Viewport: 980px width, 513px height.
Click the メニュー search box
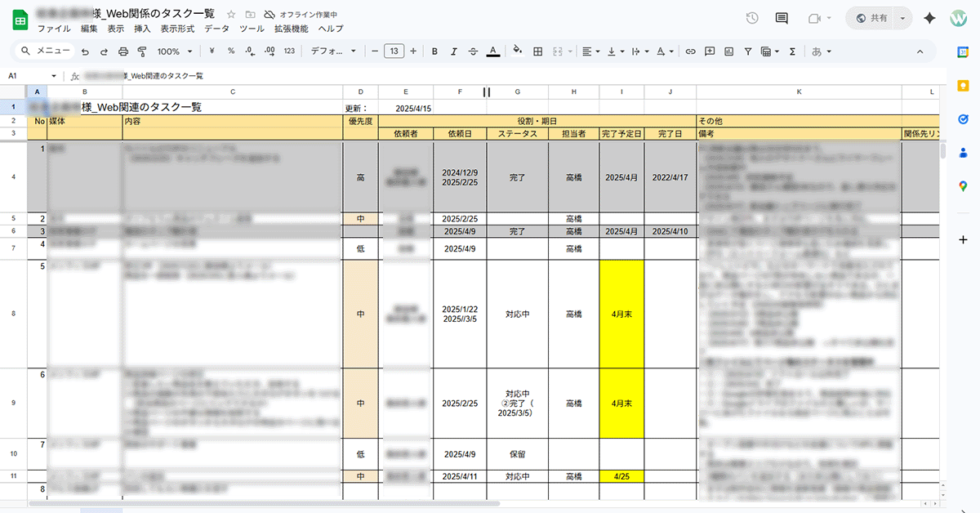click(x=46, y=51)
